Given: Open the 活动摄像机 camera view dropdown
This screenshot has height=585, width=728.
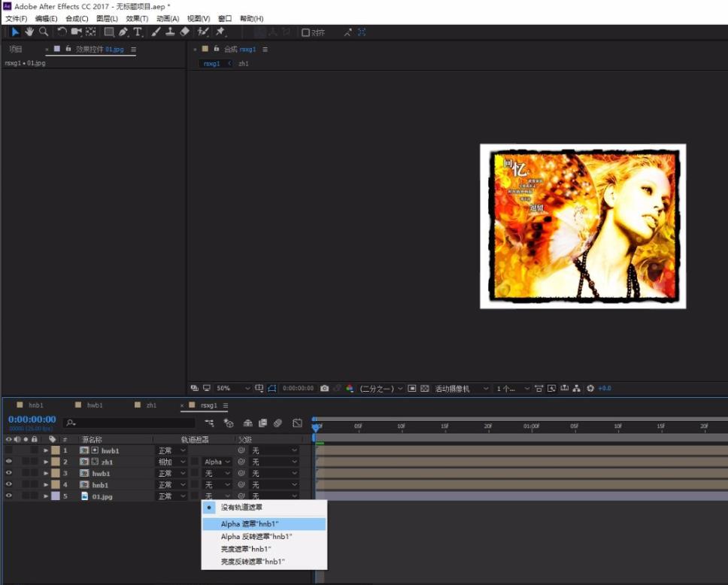Looking at the screenshot, I should (x=461, y=389).
